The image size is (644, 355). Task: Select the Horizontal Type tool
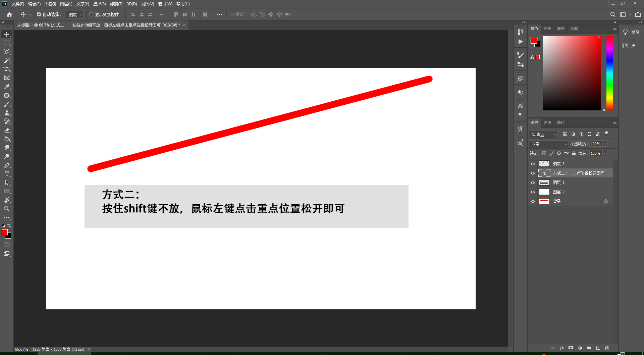tap(7, 174)
